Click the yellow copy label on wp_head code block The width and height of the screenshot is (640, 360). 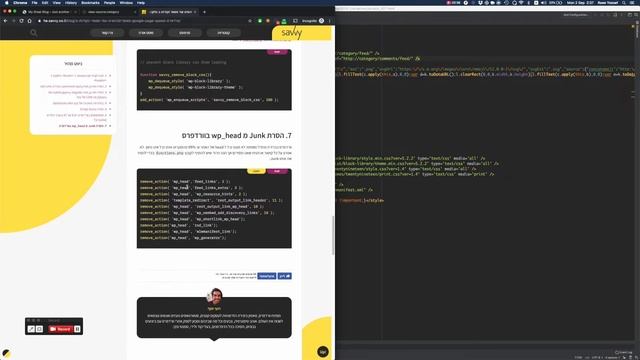256,171
